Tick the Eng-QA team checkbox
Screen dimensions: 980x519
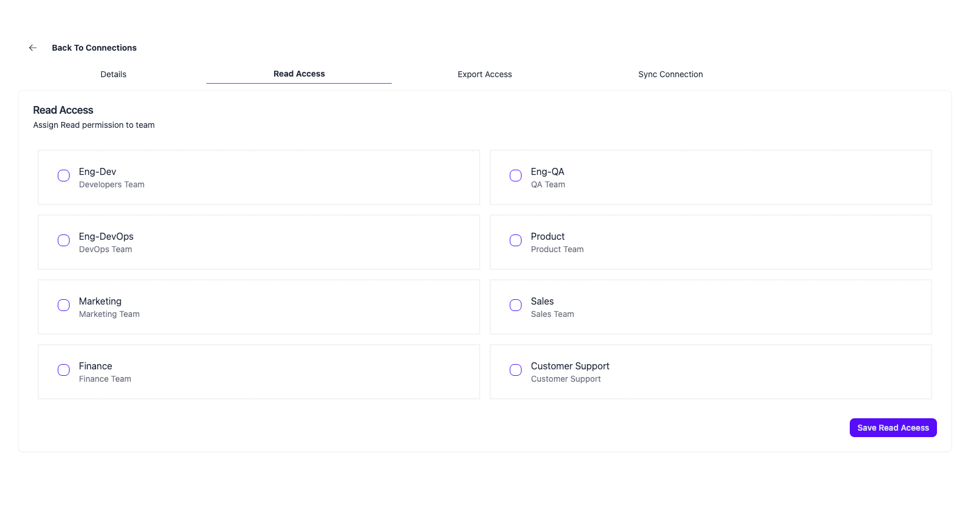click(x=516, y=176)
